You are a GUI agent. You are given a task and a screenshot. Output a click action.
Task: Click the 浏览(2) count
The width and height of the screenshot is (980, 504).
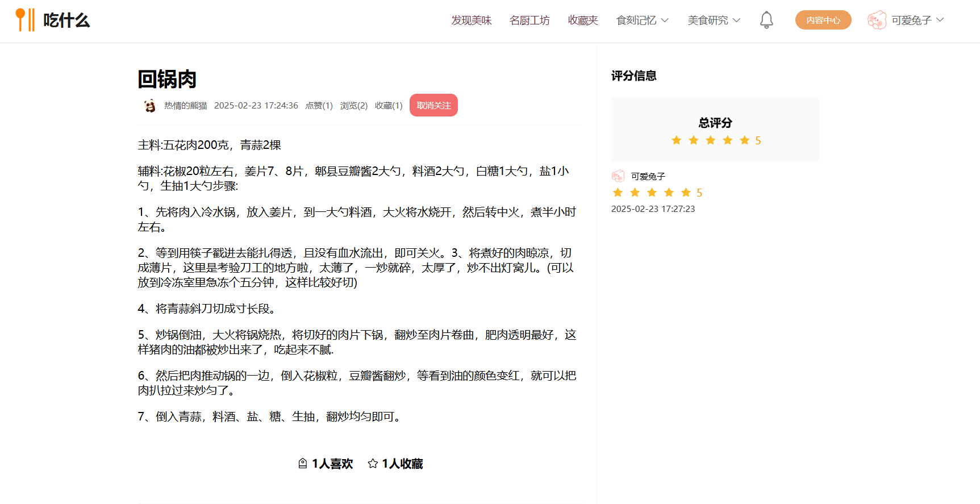coord(353,106)
